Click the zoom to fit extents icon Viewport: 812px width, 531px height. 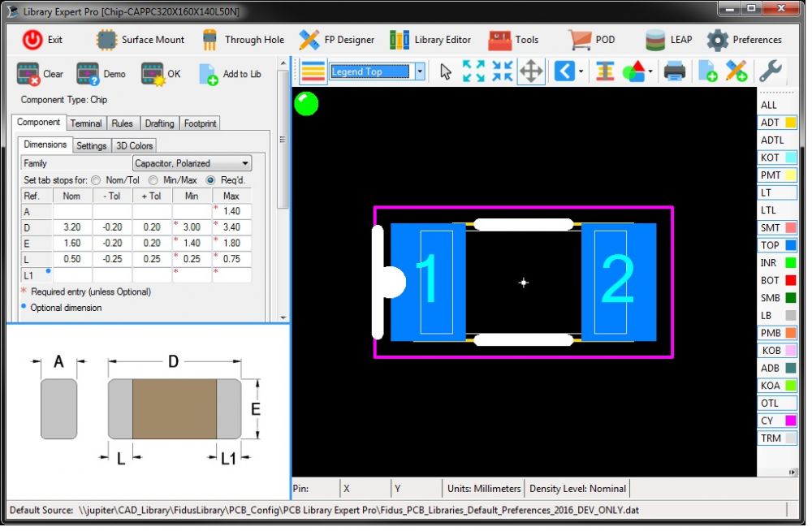click(x=473, y=71)
